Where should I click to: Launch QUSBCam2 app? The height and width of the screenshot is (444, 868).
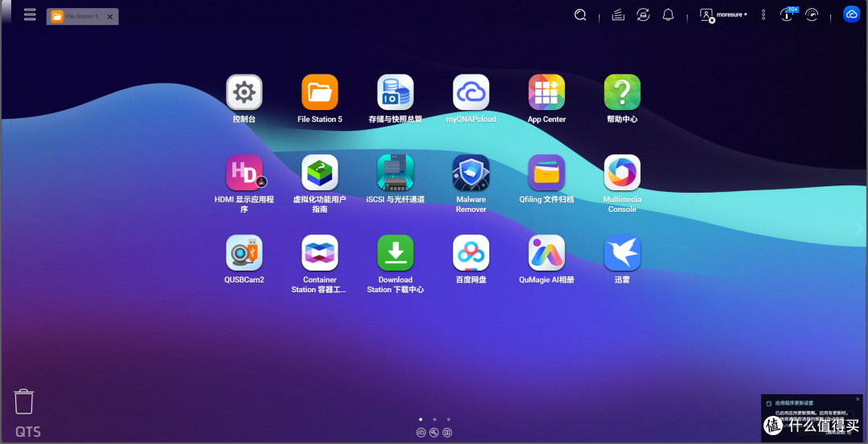(x=244, y=253)
